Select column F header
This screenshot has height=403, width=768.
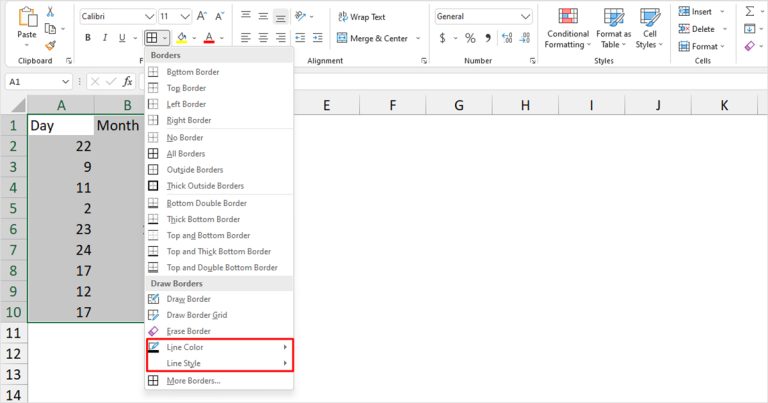(393, 105)
